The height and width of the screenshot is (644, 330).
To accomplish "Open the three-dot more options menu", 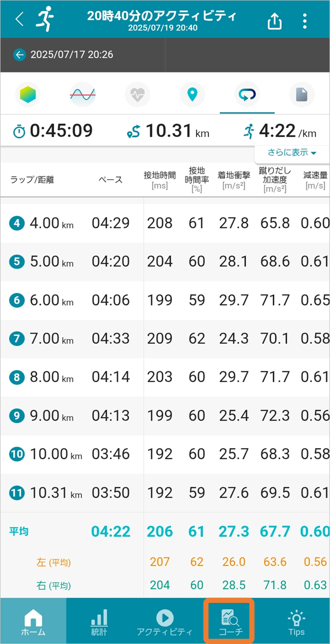I will (304, 21).
